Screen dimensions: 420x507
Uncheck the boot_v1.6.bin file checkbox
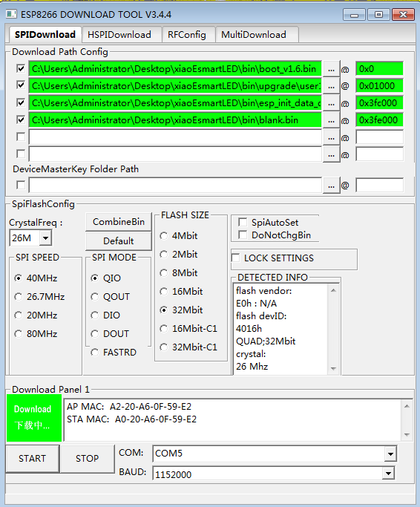[21, 68]
